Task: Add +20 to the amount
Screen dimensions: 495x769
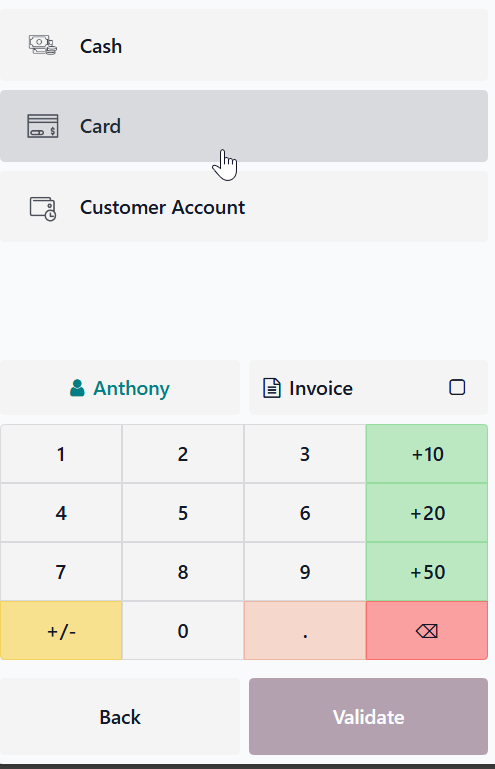Action: coord(427,513)
